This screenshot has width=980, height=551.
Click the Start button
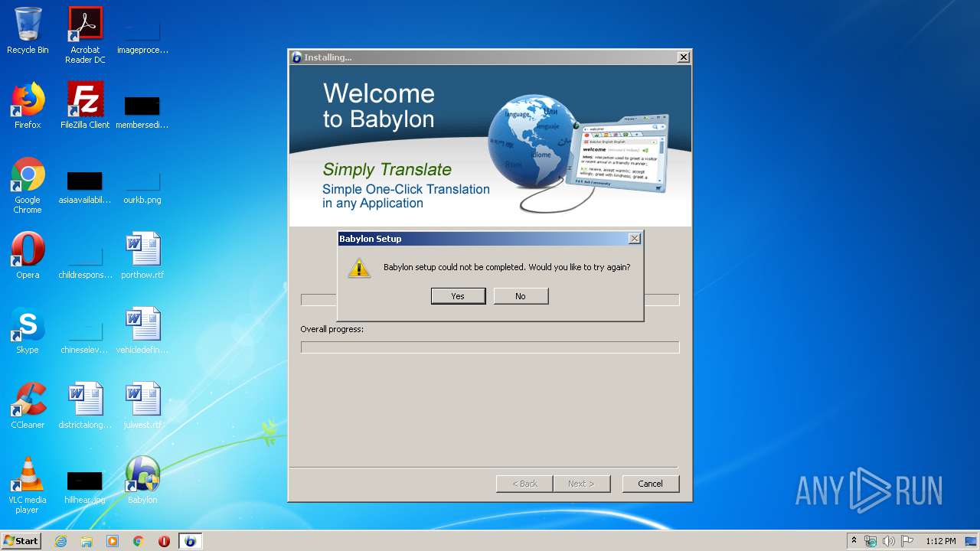click(21, 541)
